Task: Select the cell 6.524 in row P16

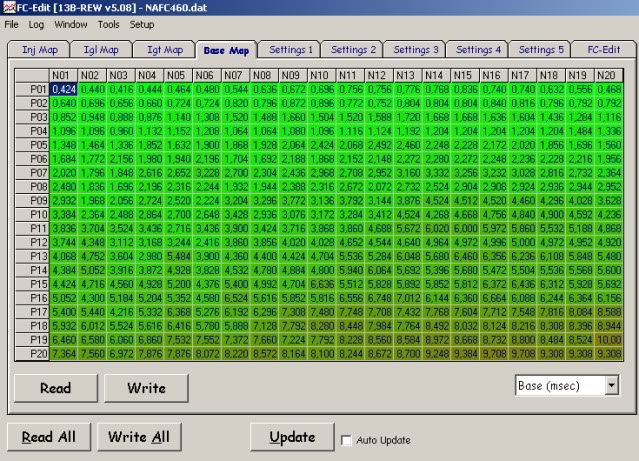Action: click(236, 298)
